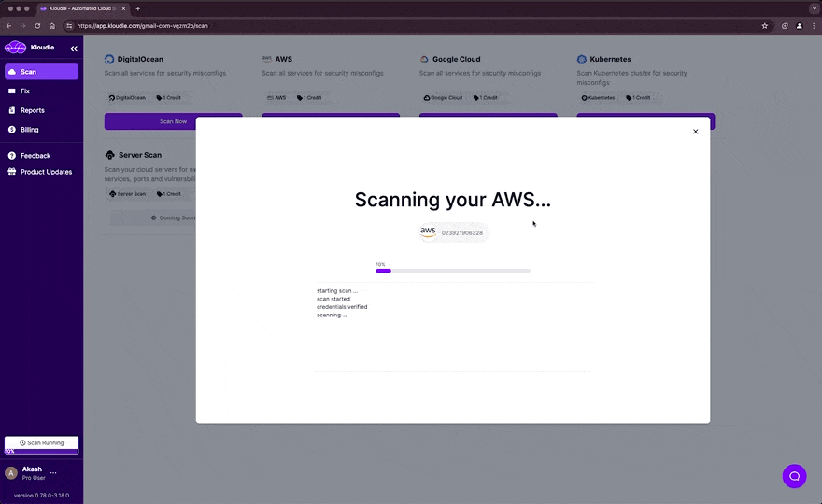Click the Google Cloud 1 Credit tag
Viewport: 822px width, 504px height.
(x=486, y=98)
